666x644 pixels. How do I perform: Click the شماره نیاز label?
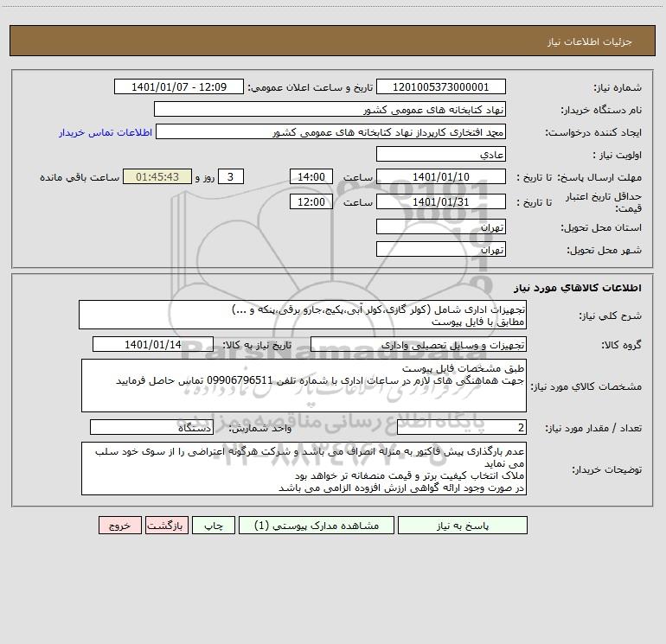[618, 88]
